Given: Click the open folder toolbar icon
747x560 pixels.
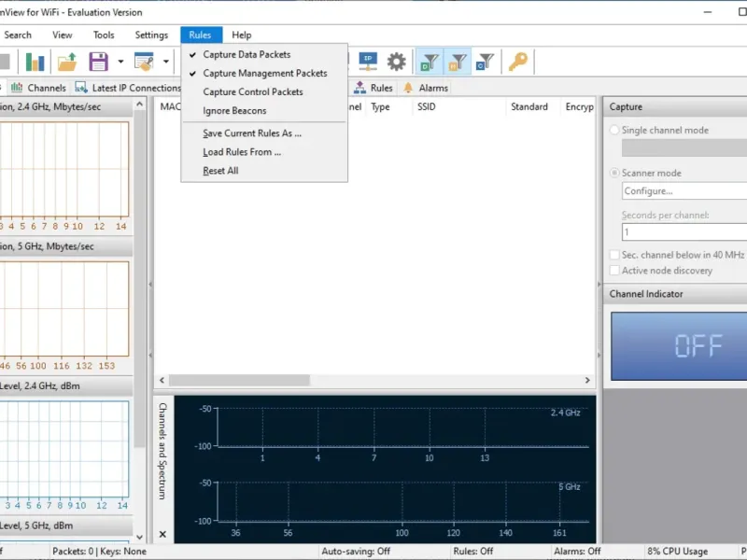Looking at the screenshot, I should [x=67, y=63].
